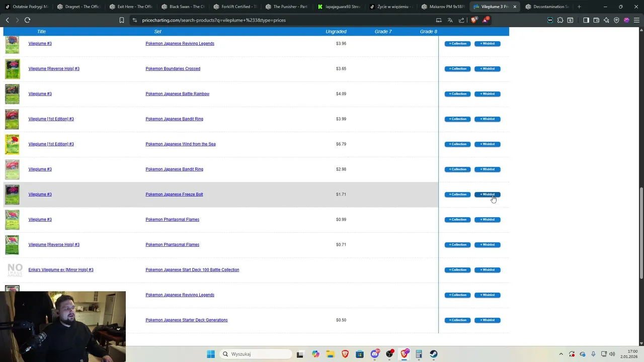
Task: Open Copilot from the taskbar
Action: tap(315, 354)
